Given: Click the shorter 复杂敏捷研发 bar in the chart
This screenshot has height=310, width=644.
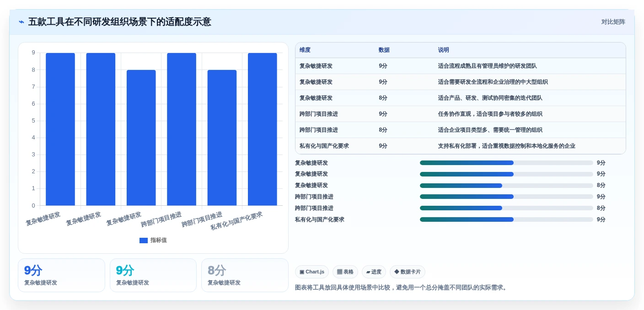Looking at the screenshot, I should point(141,138).
